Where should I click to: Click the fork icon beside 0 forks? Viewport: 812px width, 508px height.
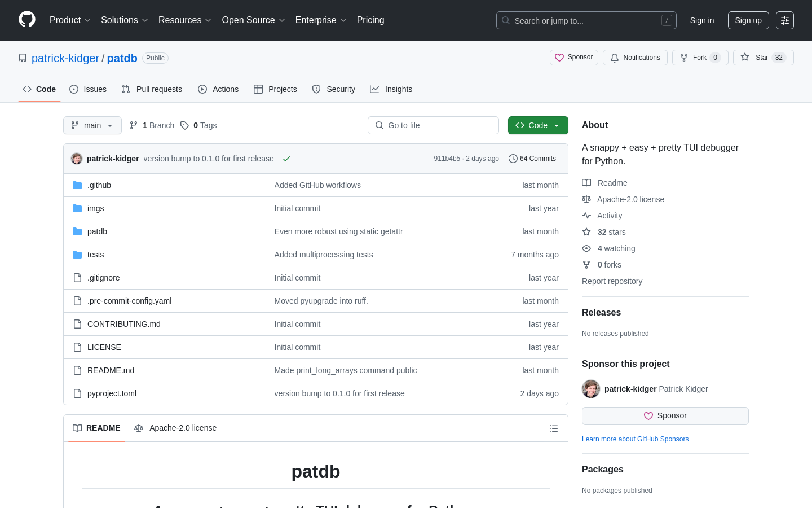click(x=586, y=265)
